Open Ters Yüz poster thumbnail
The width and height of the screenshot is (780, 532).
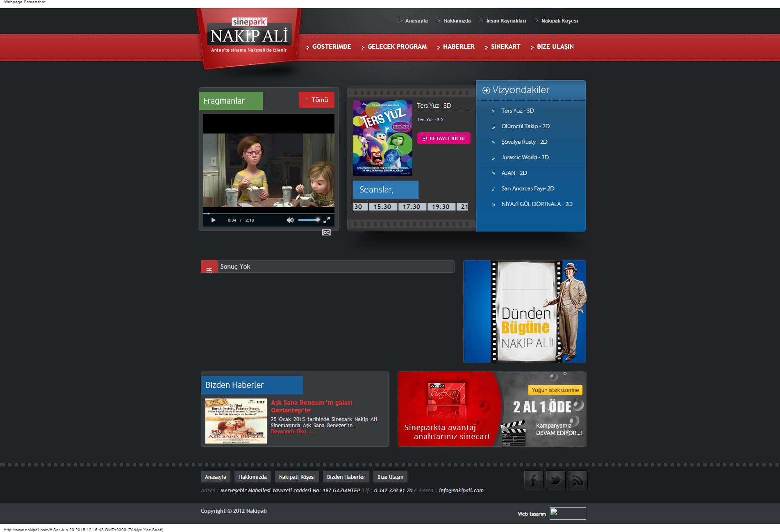point(383,138)
